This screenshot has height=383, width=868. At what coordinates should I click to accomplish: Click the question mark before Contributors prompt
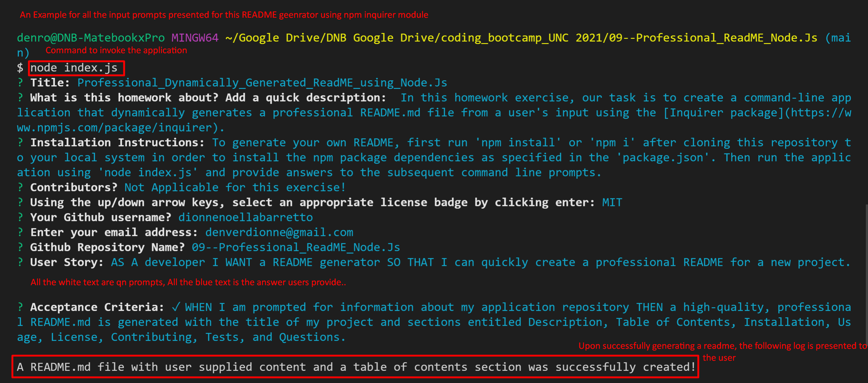[20, 187]
